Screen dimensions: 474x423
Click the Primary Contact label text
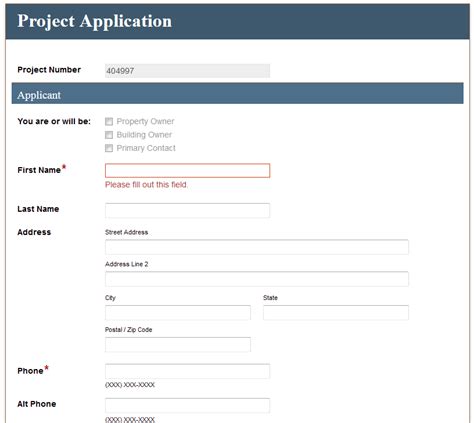tap(146, 148)
